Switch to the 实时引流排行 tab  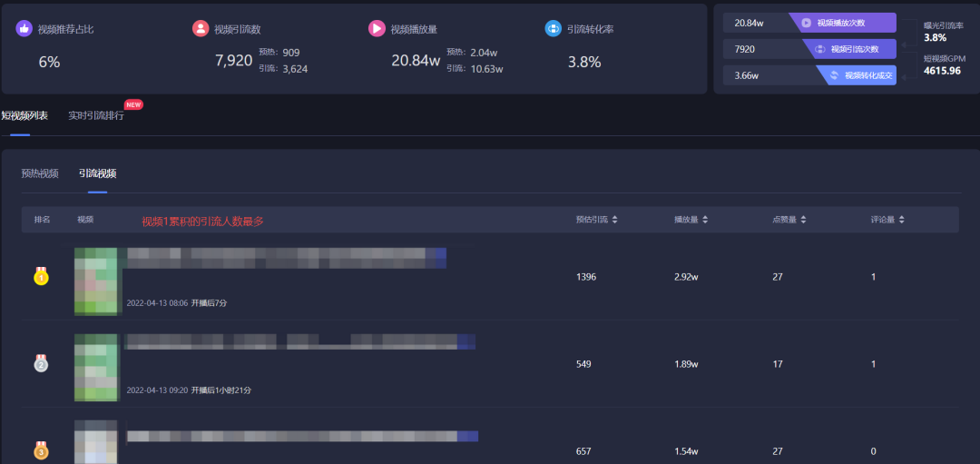coord(96,116)
